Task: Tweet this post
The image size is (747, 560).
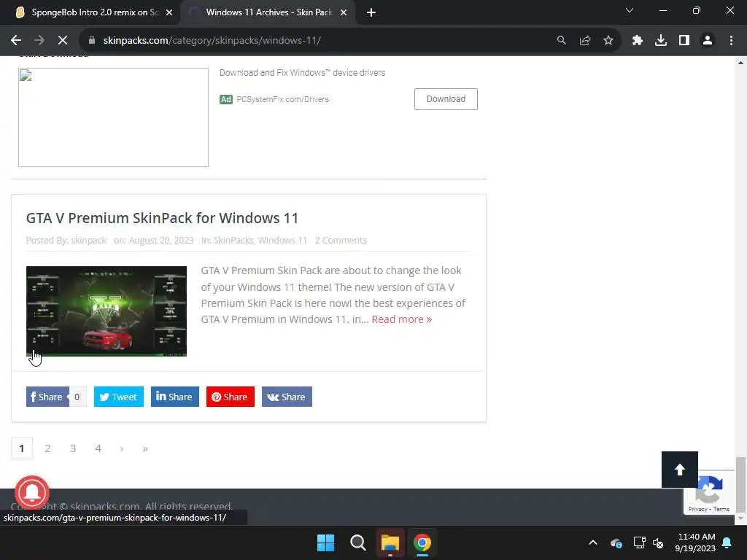Action: [x=119, y=397]
